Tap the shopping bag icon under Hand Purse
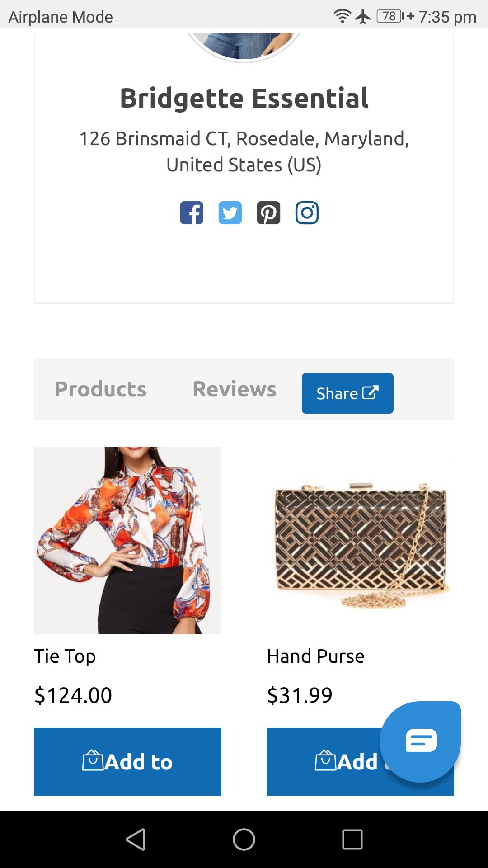This screenshot has width=488, height=868. coord(325,760)
